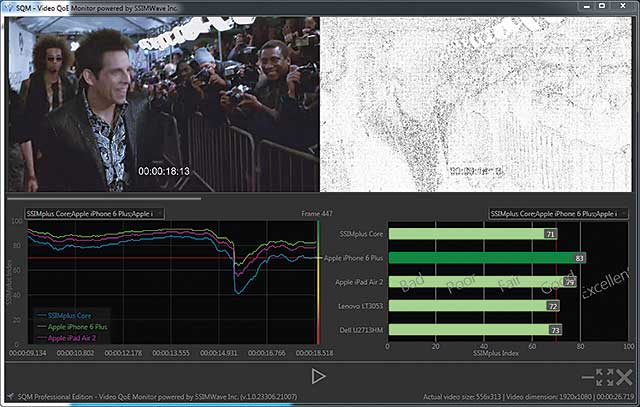Viewport: 640px width, 407px height.
Task: Click the 00:00:18.518 time axis label
Action: tap(314, 353)
